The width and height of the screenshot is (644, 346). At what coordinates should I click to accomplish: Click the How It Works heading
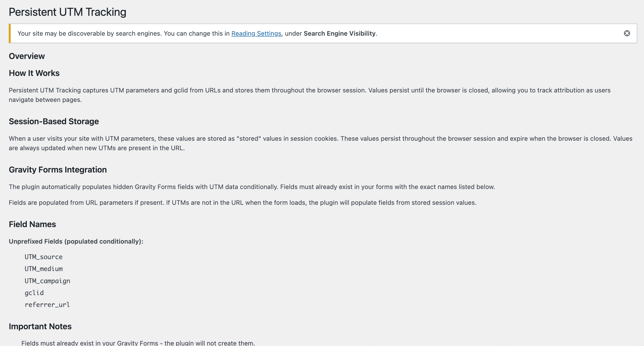pos(34,73)
